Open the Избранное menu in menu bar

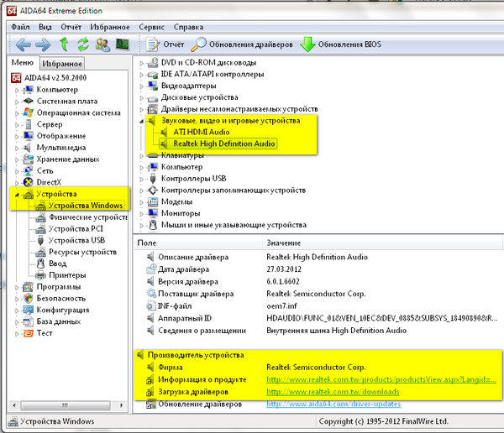[x=110, y=27]
